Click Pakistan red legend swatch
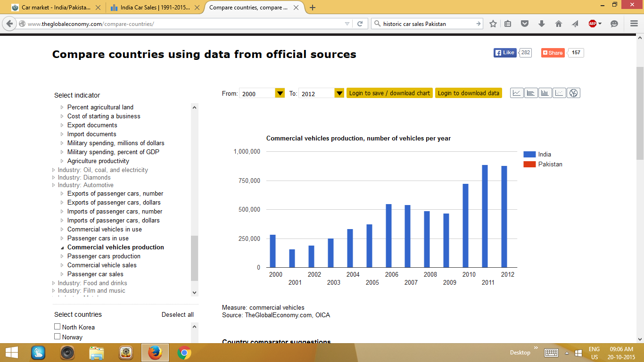The height and width of the screenshot is (362, 644). pyautogui.click(x=529, y=164)
